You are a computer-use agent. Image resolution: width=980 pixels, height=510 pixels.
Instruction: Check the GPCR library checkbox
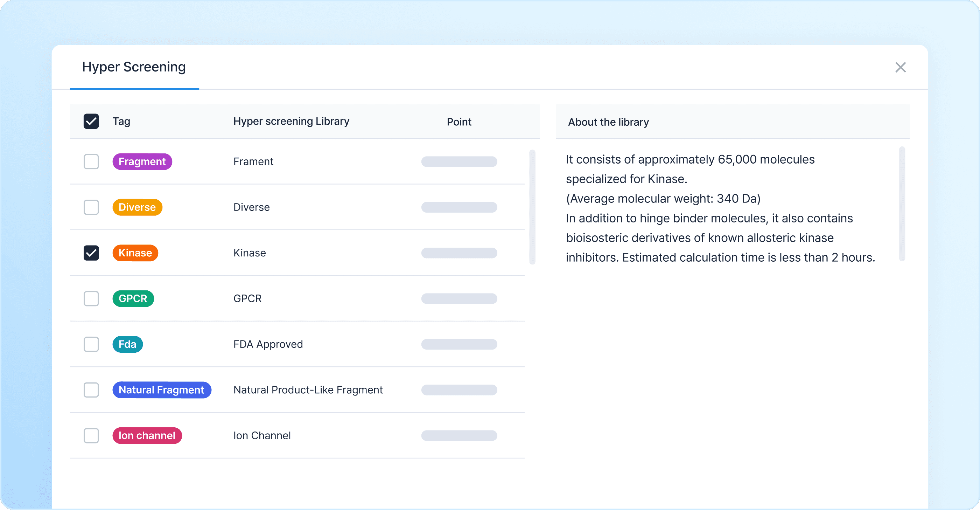pyautogui.click(x=91, y=299)
